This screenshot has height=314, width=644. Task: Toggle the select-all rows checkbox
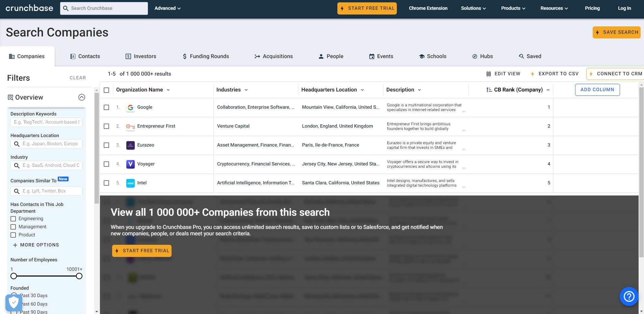pyautogui.click(x=106, y=90)
